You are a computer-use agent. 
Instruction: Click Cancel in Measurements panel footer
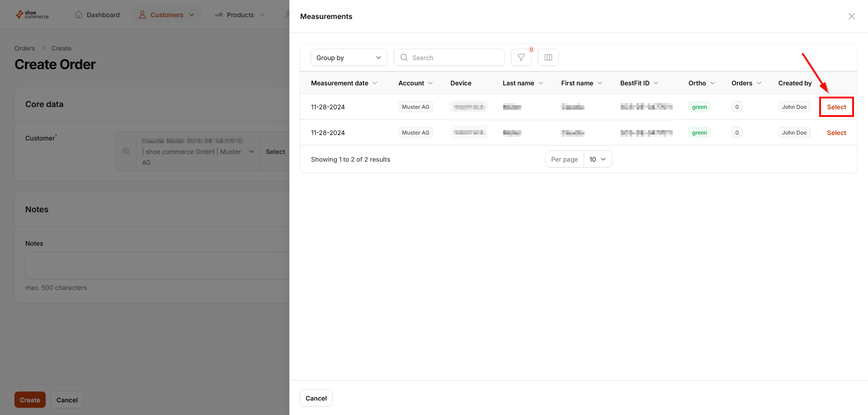316,398
